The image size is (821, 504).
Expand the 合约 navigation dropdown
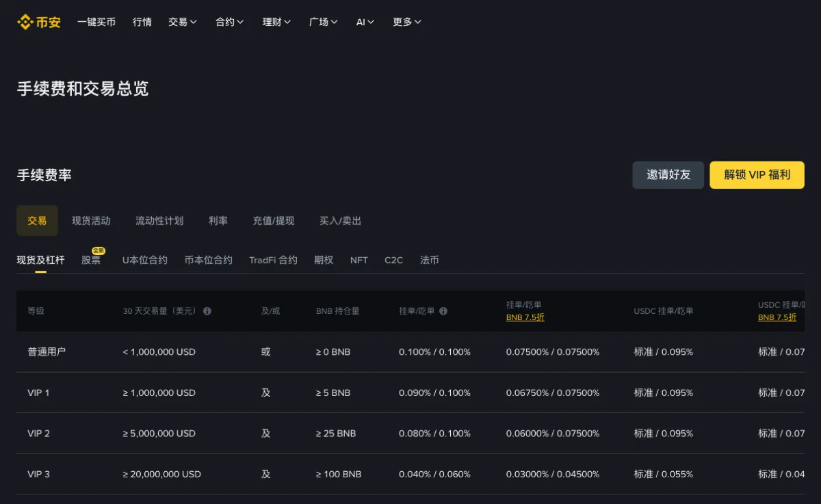(x=230, y=22)
